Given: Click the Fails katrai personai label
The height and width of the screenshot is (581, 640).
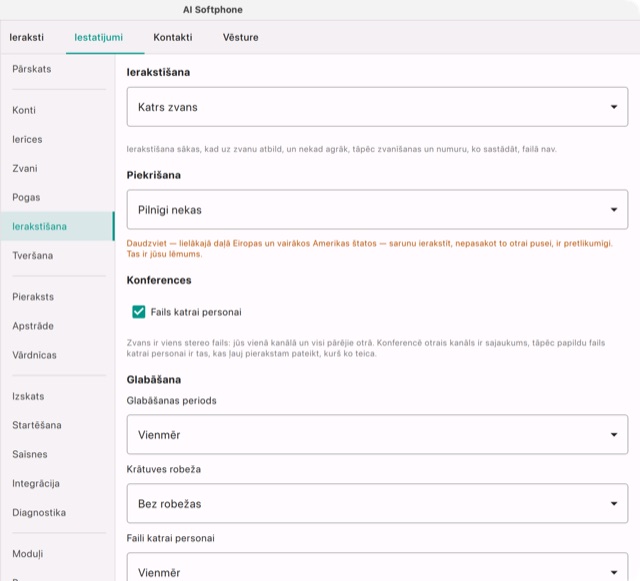Looking at the screenshot, I should click(x=196, y=312).
